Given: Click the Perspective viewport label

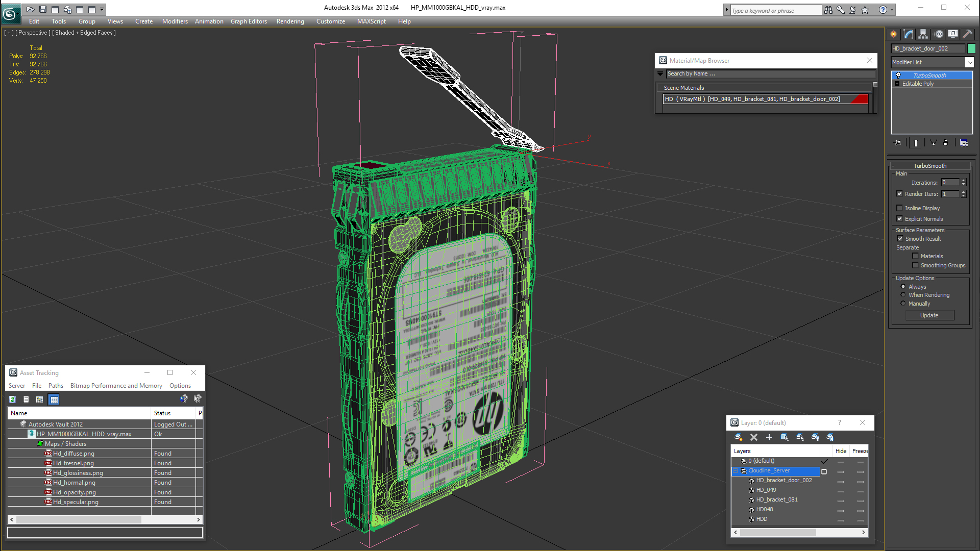Looking at the screenshot, I should [32, 33].
